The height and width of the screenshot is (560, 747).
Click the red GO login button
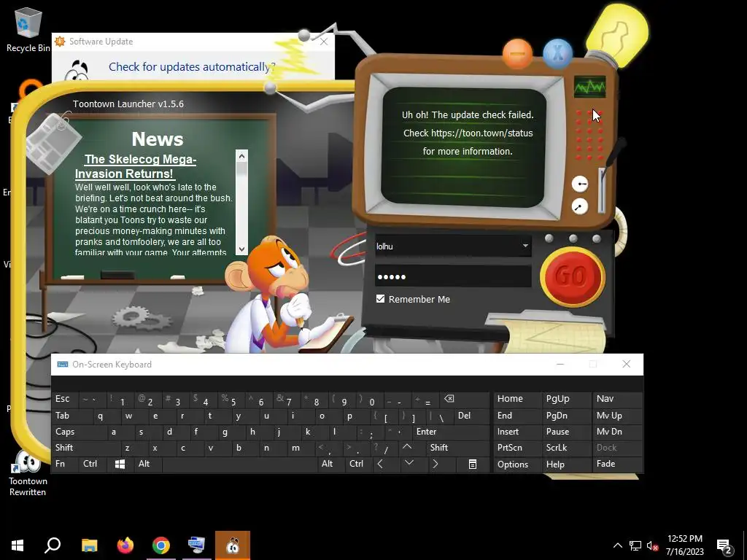pyautogui.click(x=572, y=276)
